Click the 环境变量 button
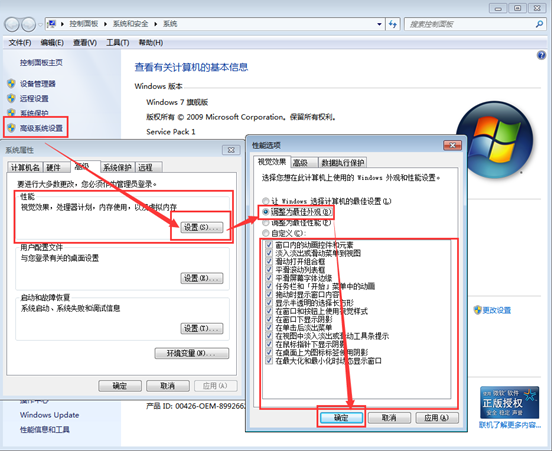The width and height of the screenshot is (552, 452). pyautogui.click(x=192, y=353)
